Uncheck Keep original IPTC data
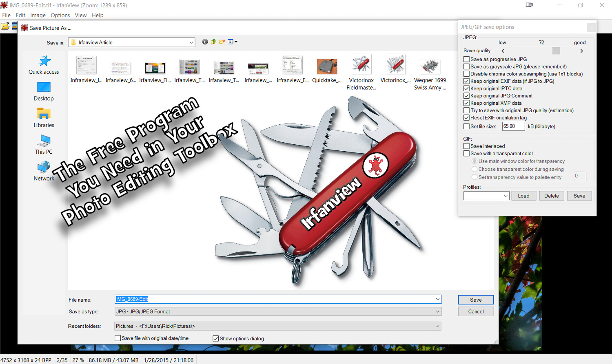This screenshot has height=364, width=612. [x=466, y=88]
